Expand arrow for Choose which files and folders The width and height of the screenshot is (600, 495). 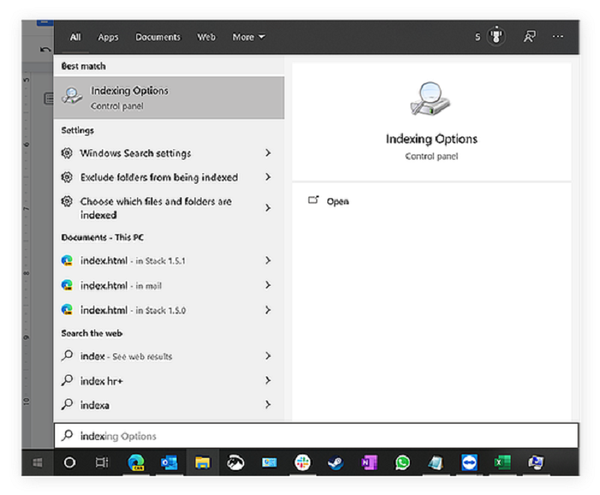coord(268,208)
